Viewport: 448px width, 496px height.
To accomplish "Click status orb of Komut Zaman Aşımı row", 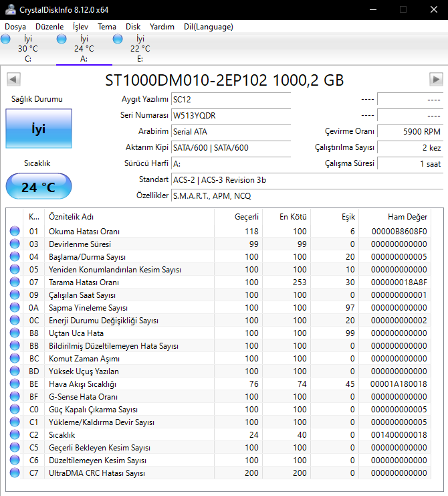I will (15, 358).
